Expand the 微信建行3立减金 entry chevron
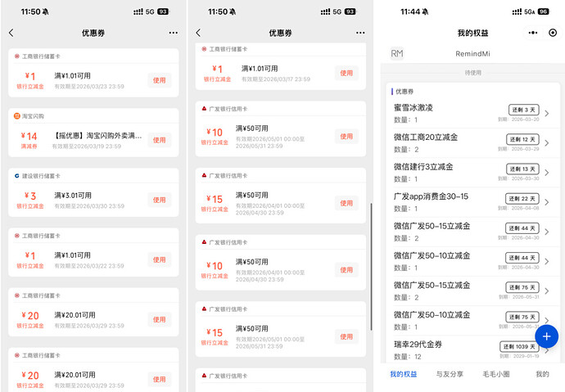565x392 pixels. (547, 173)
